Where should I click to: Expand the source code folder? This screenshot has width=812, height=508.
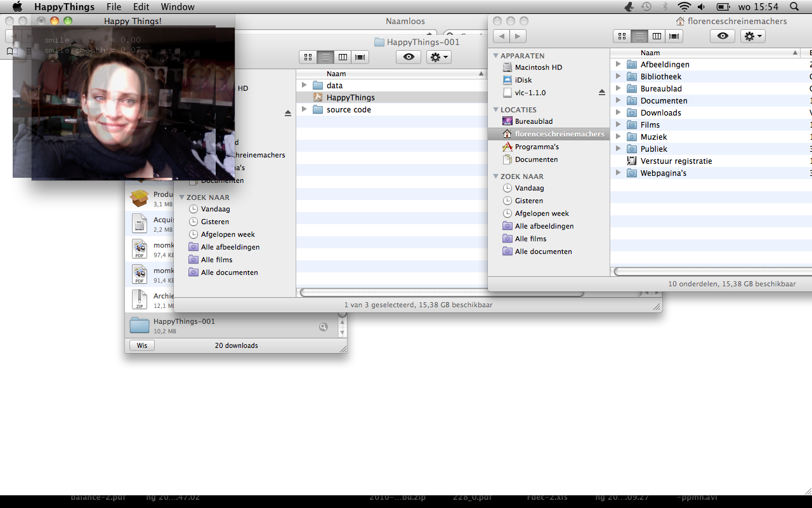pyautogui.click(x=304, y=109)
